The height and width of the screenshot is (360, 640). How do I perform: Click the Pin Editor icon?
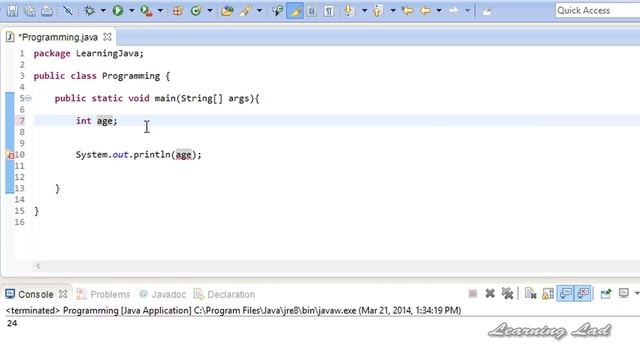point(487,11)
